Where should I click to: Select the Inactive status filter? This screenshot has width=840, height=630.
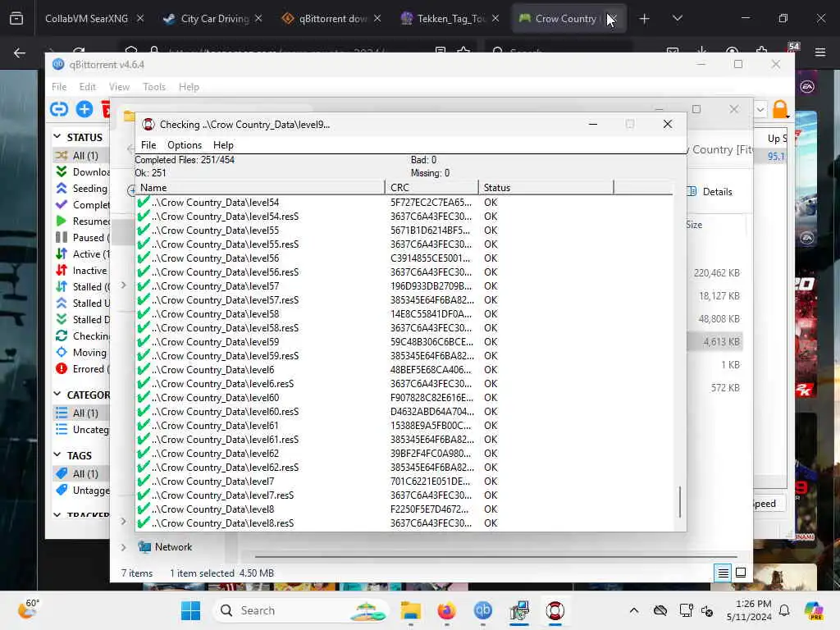click(x=82, y=271)
